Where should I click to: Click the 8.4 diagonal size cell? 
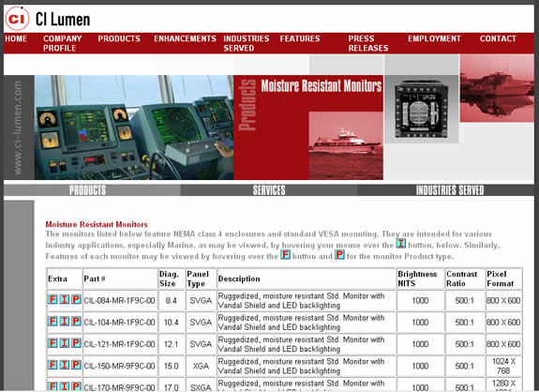172,300
